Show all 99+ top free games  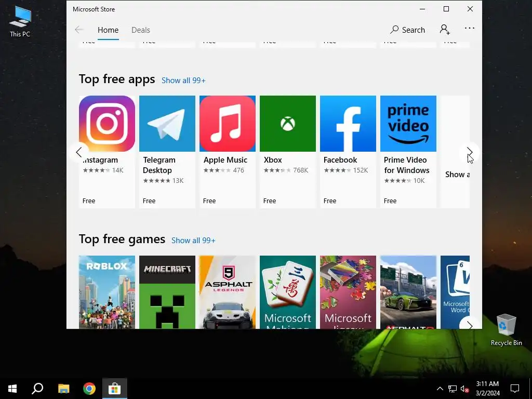[193, 241]
